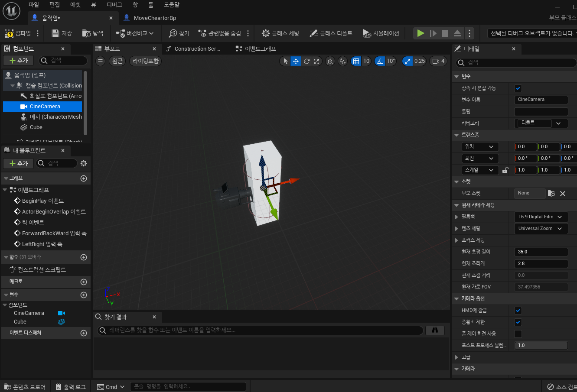Click the 현재 초점 길이 35.0 field
This screenshot has width=577, height=392.
point(541,252)
